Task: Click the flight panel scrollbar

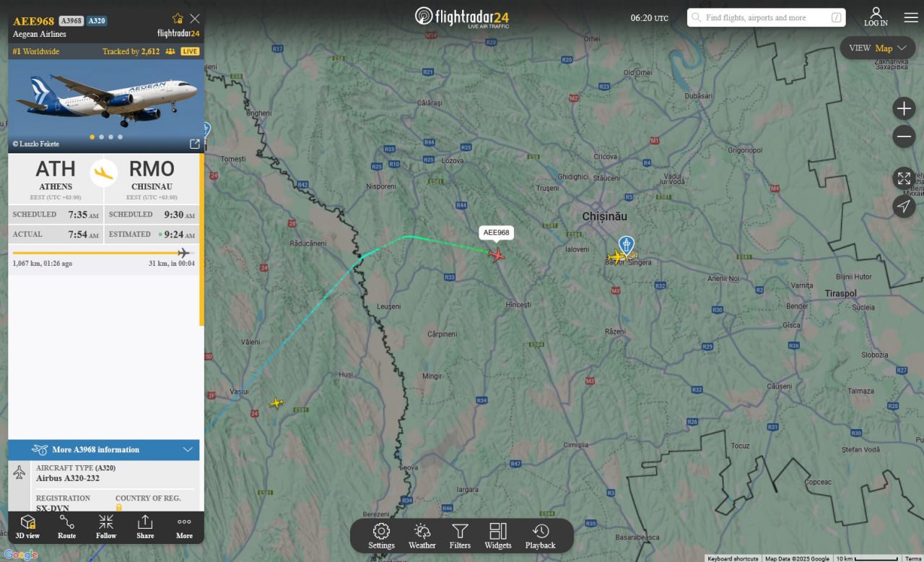Action: click(x=201, y=238)
